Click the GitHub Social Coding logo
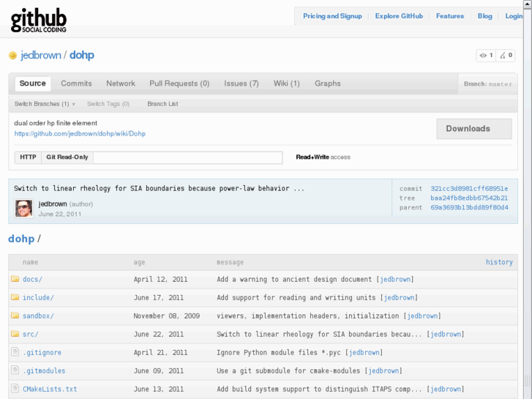 [x=38, y=20]
